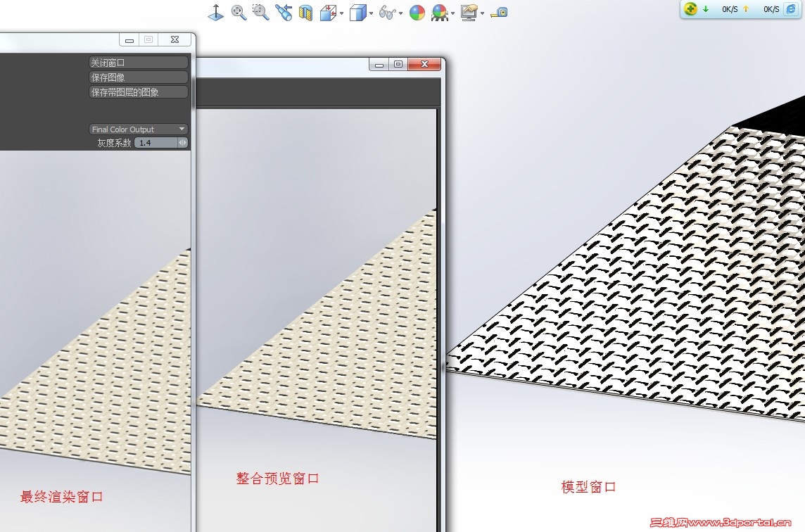Click the Internet Explorer icon in speed widget

(x=791, y=9)
